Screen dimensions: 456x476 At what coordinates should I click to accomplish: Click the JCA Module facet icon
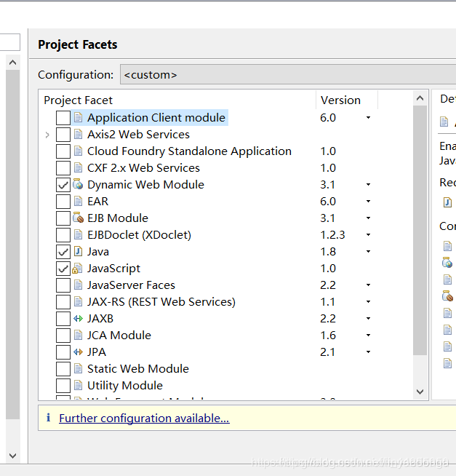[79, 335]
